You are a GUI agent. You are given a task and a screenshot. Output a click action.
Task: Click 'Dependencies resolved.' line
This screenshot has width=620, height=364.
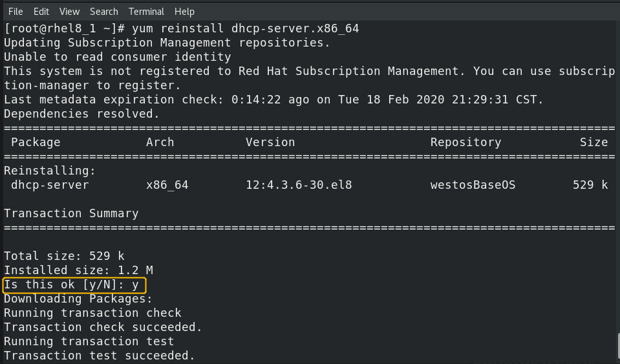tap(82, 114)
